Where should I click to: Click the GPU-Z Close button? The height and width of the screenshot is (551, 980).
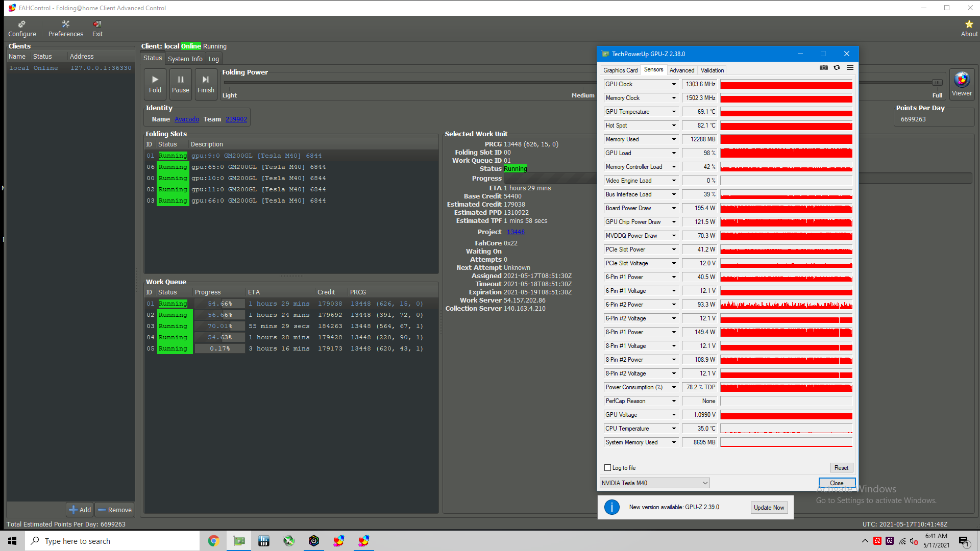[837, 483]
